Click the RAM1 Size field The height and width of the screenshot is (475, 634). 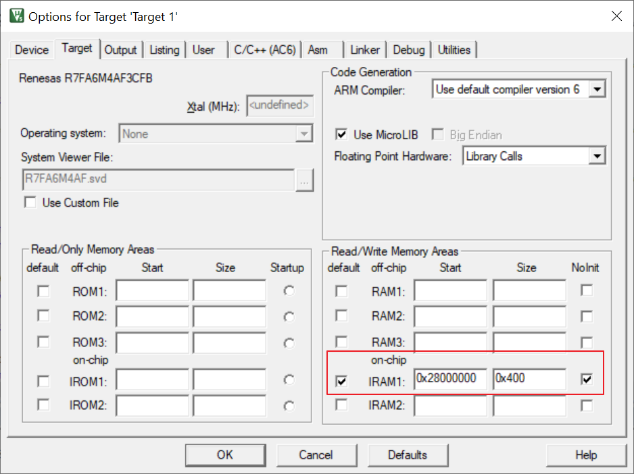(529, 290)
